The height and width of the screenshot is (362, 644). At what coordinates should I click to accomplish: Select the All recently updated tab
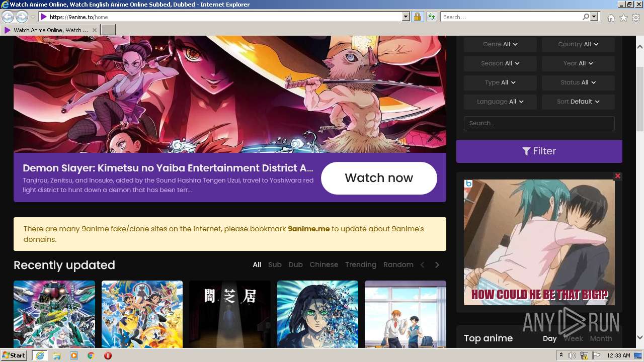tap(257, 264)
